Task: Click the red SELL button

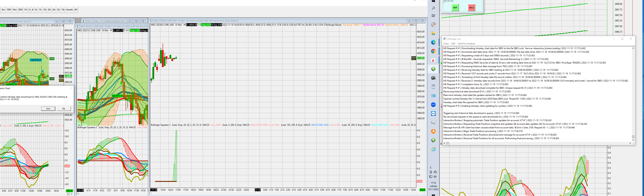Action: point(471,8)
